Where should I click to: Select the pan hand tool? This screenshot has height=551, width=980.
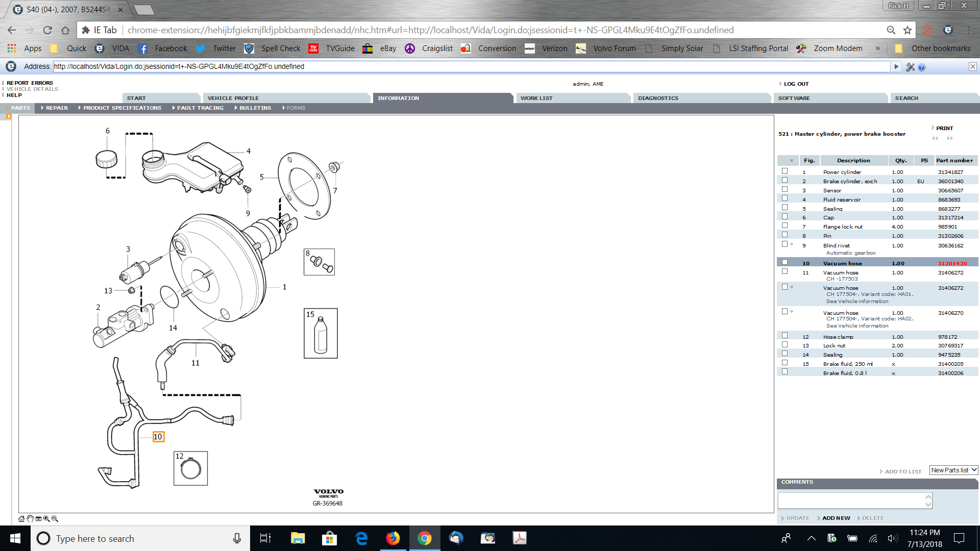point(30,519)
